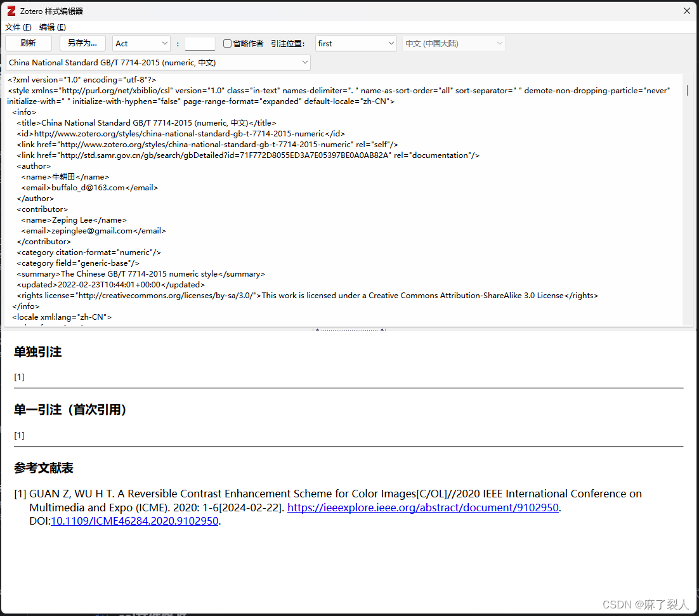Click the Zotero app icon in title bar

coord(11,11)
